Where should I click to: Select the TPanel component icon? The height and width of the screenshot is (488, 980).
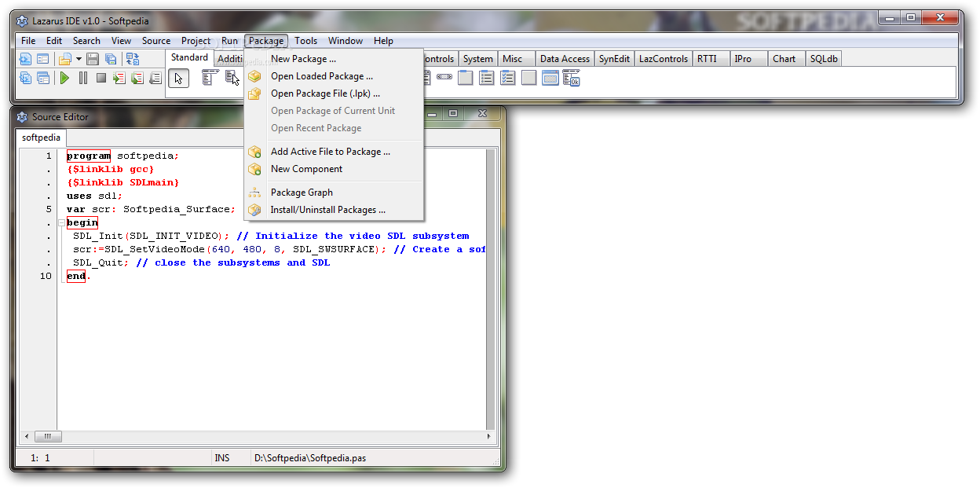[x=529, y=78]
